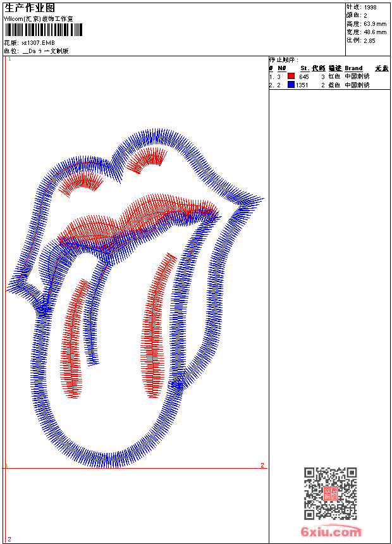Select the file name 'xt1307.EMB'
This screenshot has width=392, height=544.
(38, 42)
